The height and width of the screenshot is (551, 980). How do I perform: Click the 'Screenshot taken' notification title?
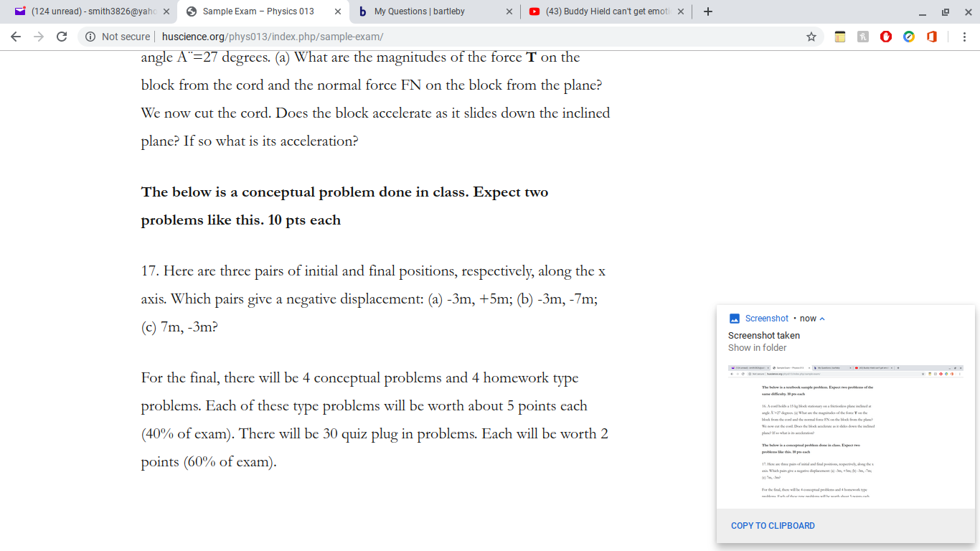tap(764, 336)
